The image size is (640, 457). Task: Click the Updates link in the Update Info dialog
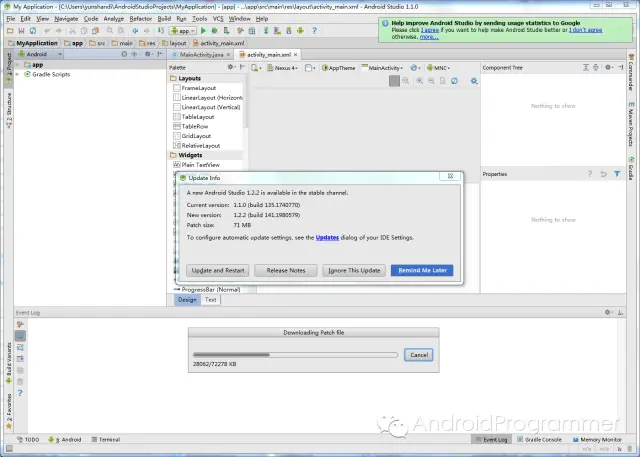(327, 237)
